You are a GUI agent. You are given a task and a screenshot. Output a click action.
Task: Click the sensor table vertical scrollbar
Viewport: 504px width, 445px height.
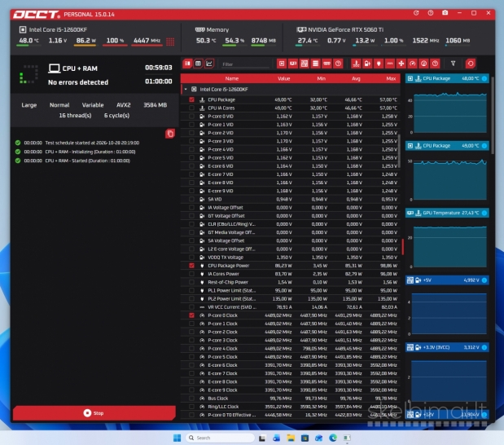click(x=399, y=152)
